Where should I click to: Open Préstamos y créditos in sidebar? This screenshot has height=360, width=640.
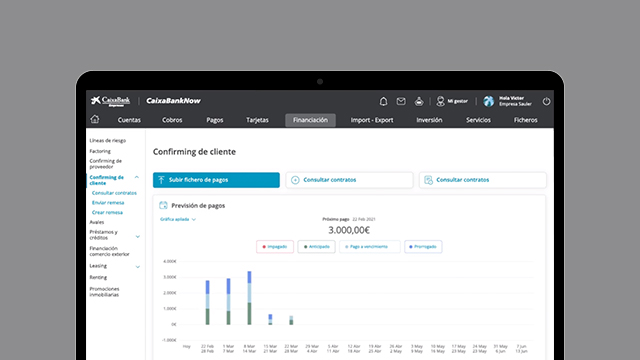click(x=104, y=235)
